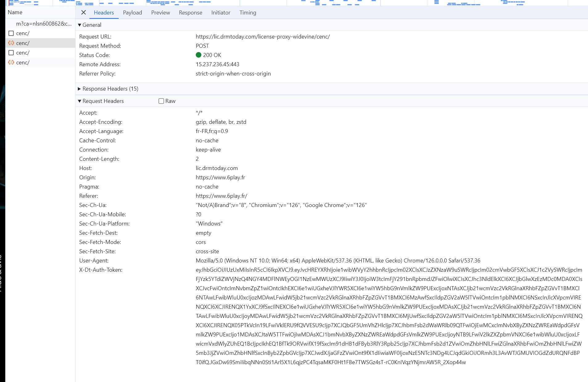Click the green status dot beside 200 OK

point(199,55)
